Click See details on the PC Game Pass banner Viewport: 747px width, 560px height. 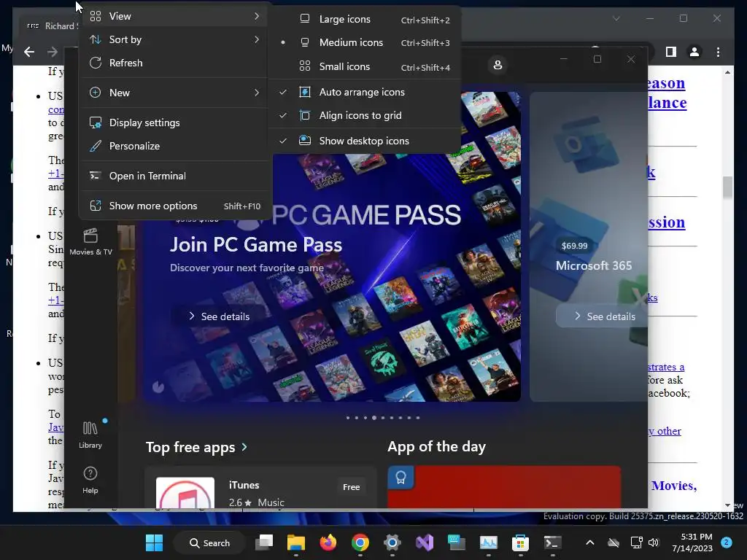coord(219,316)
